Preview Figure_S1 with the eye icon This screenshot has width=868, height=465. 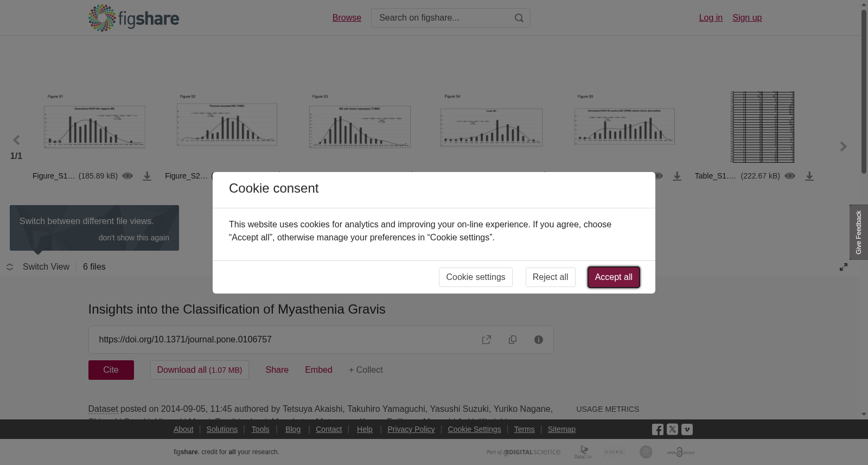coord(127,176)
